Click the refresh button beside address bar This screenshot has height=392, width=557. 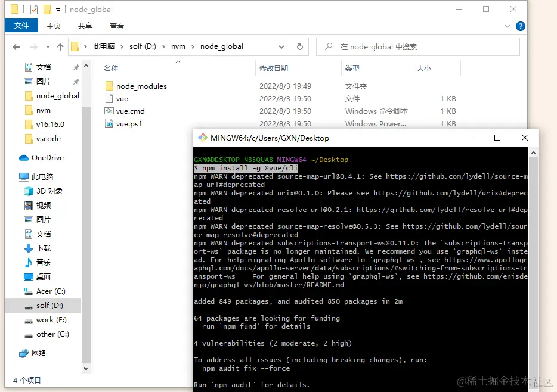click(300, 47)
